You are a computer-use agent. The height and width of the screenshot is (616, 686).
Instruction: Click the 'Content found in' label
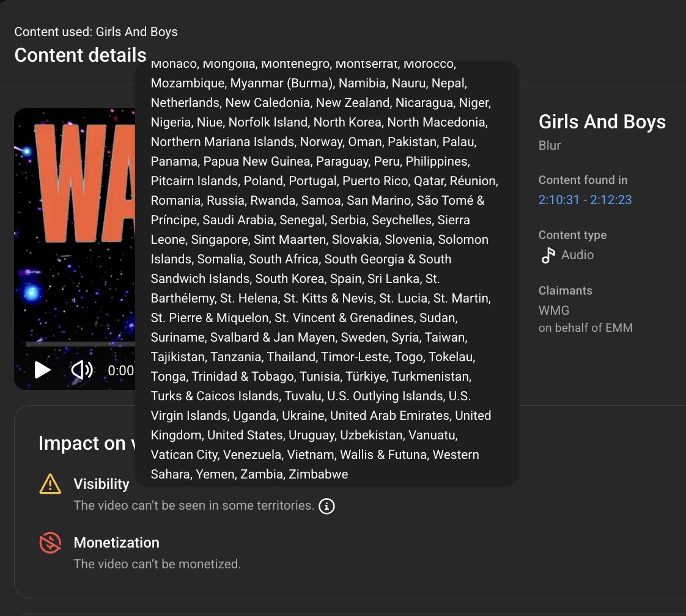pyautogui.click(x=583, y=180)
